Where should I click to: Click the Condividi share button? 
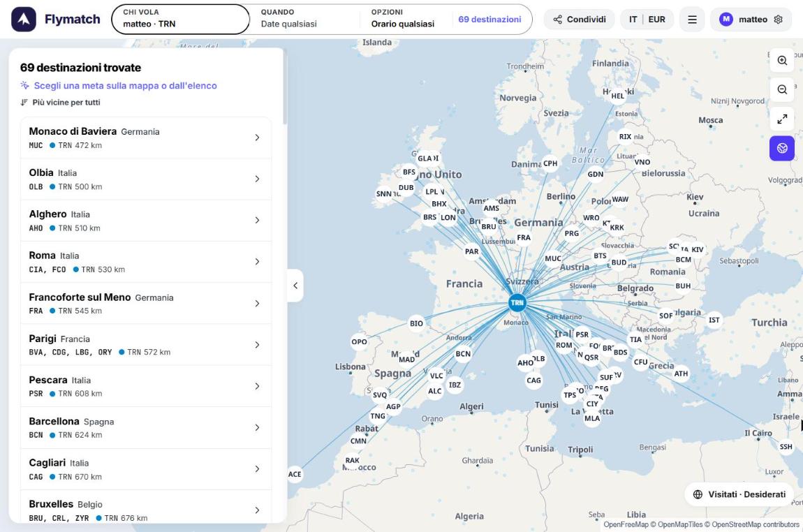[x=579, y=20]
